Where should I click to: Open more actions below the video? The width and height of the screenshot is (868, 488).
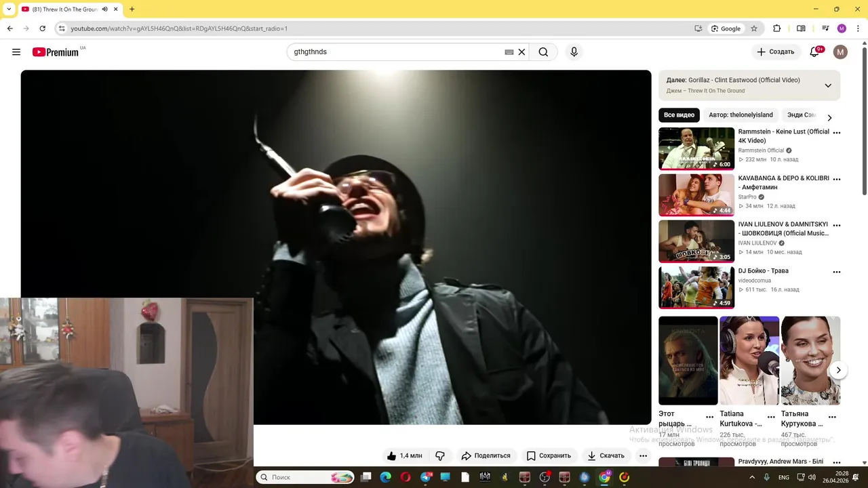pos(643,455)
